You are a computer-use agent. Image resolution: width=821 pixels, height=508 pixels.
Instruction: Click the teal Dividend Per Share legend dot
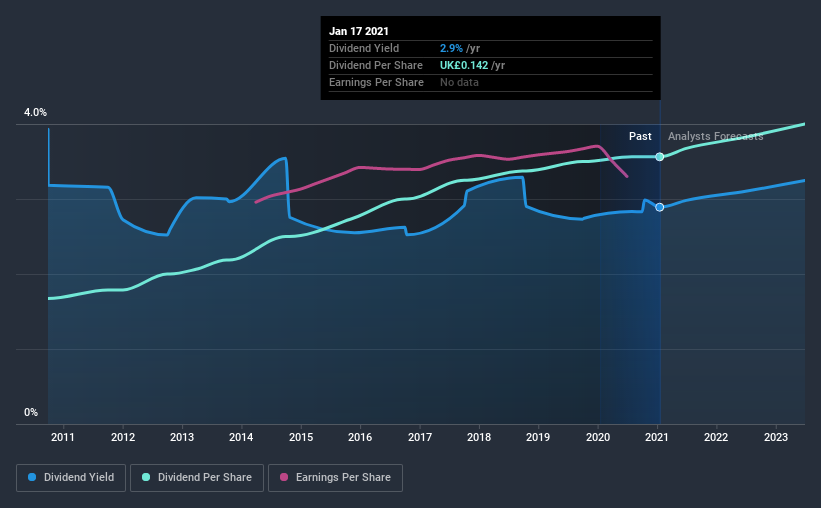click(146, 477)
